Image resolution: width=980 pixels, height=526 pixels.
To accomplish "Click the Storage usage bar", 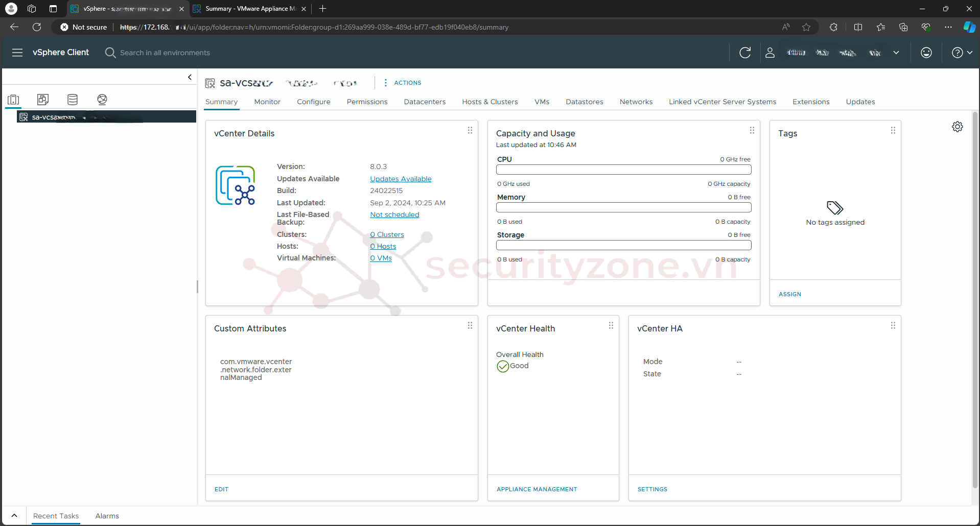I will click(x=623, y=245).
